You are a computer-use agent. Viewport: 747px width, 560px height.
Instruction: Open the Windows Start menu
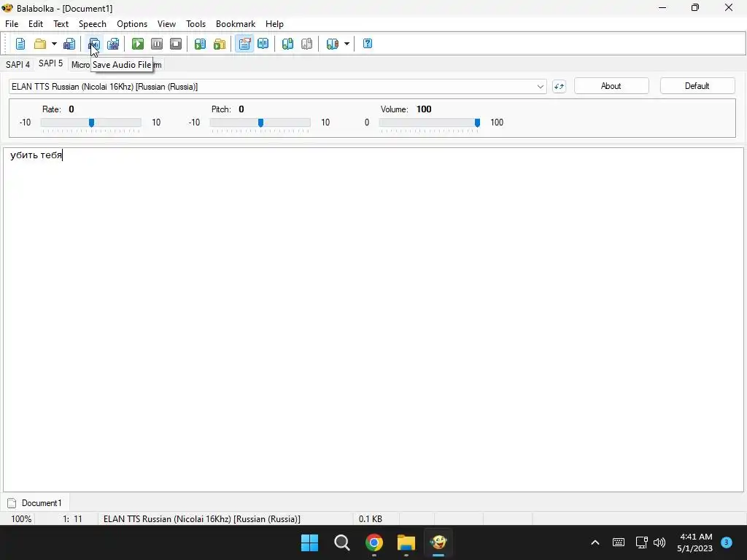click(309, 542)
